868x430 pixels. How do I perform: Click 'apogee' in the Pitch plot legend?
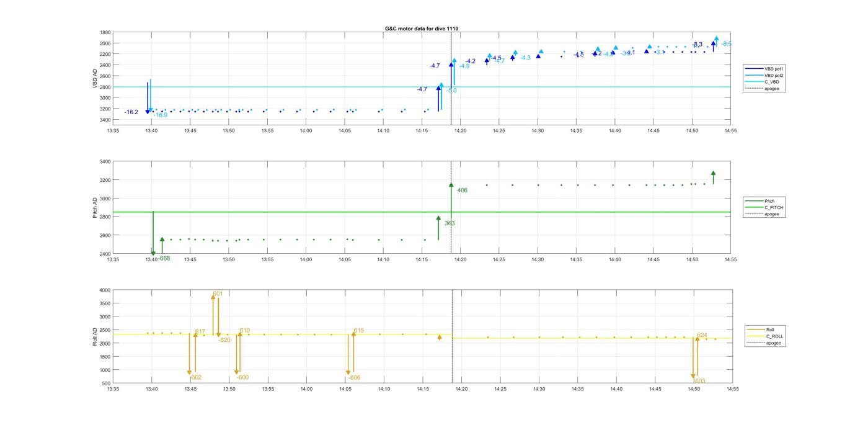766,214
